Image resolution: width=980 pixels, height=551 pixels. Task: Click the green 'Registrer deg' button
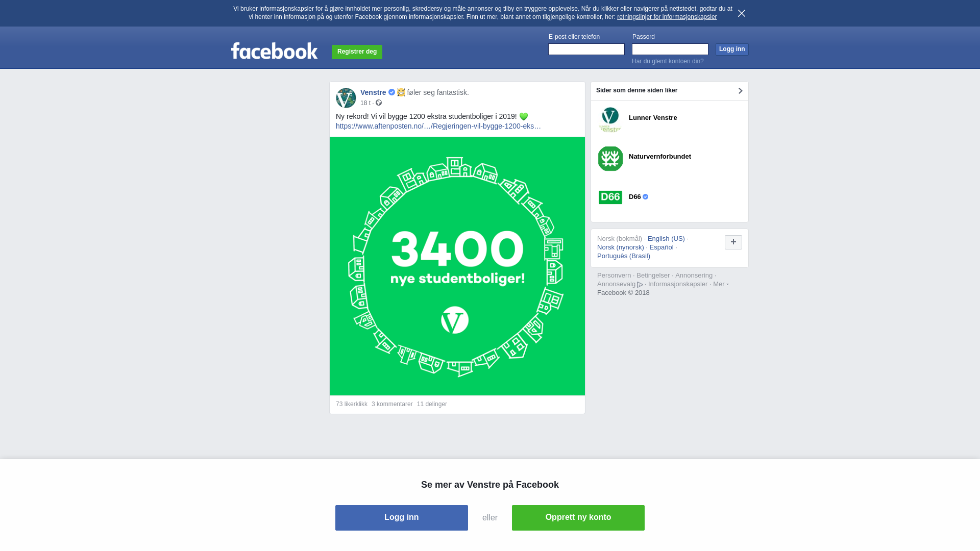(357, 52)
